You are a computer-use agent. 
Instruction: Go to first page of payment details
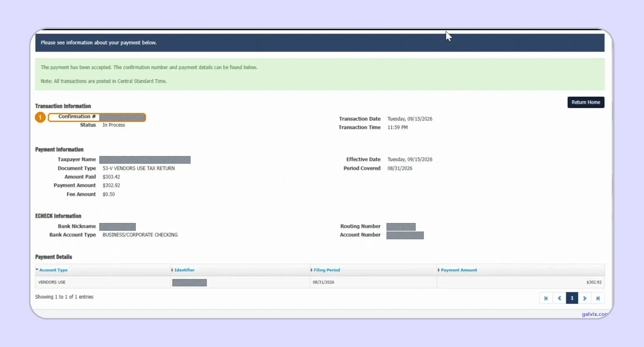click(546, 298)
